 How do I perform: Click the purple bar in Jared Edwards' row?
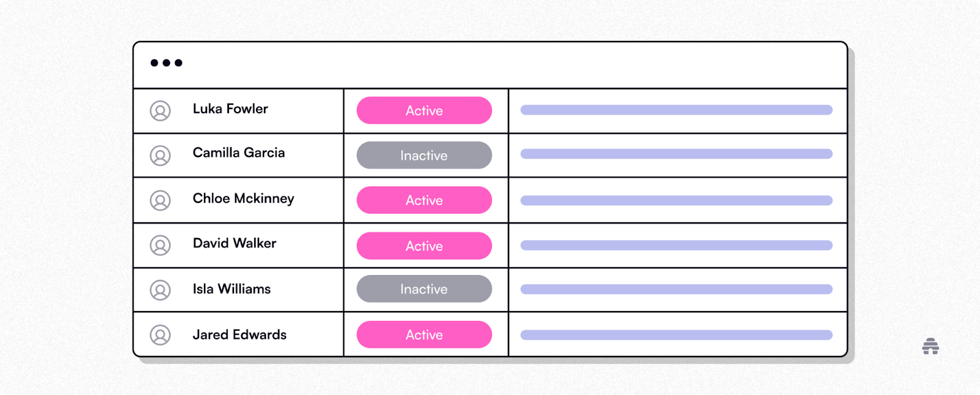tap(676, 335)
